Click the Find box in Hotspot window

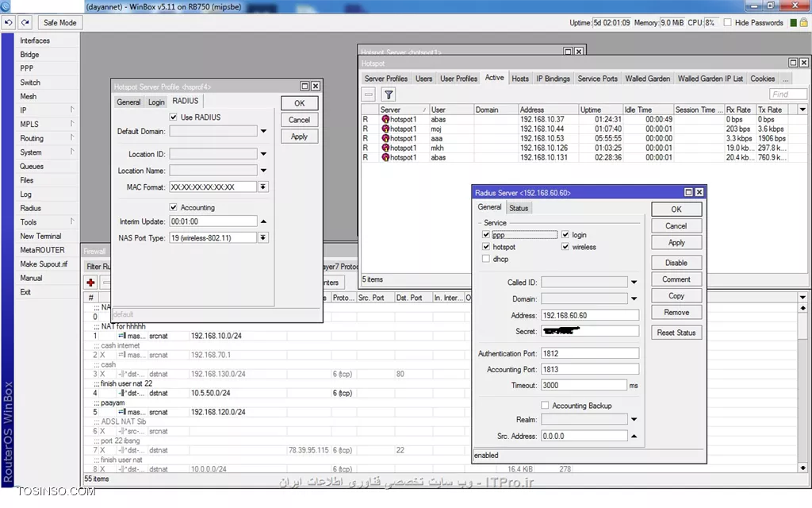(787, 94)
